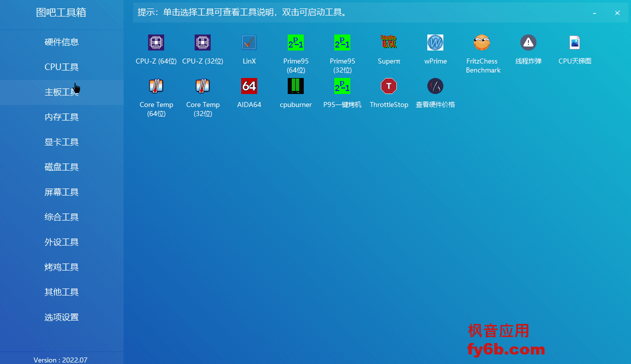The height and width of the screenshot is (364, 631).
Task: Select the 其他工具 category
Action: pos(62,292)
